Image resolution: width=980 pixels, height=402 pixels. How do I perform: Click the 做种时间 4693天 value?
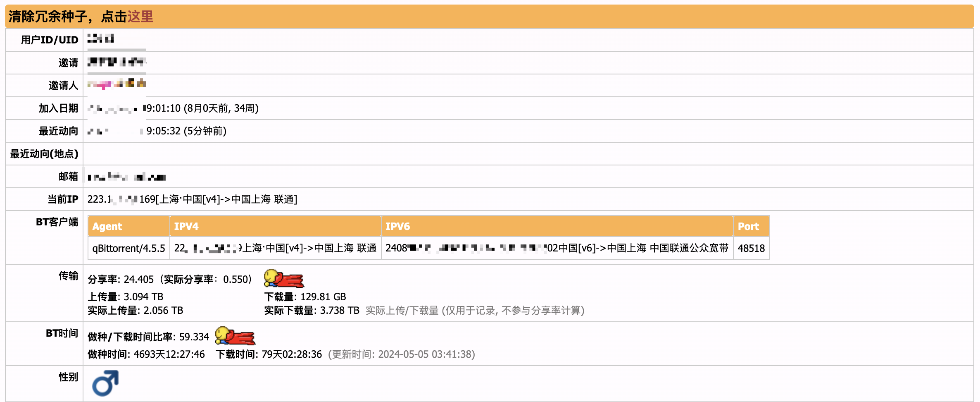pyautogui.click(x=169, y=354)
